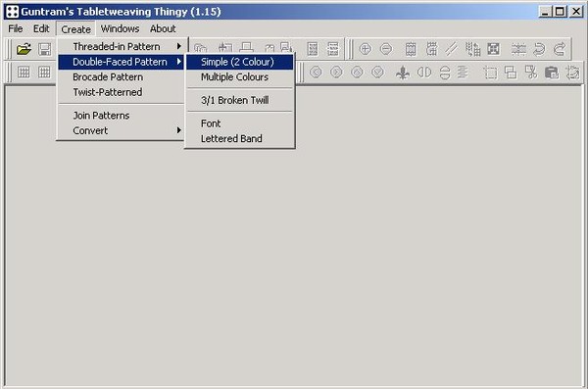Expand the Threaded-in Pattern submenu
This screenshot has height=389, width=588.
pos(121,46)
